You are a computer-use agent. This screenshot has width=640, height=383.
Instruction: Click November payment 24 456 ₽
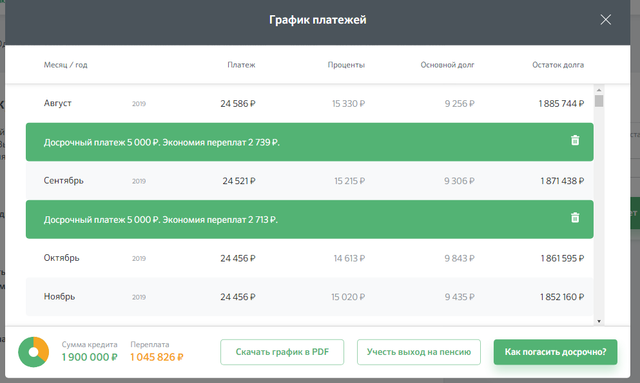(x=238, y=297)
